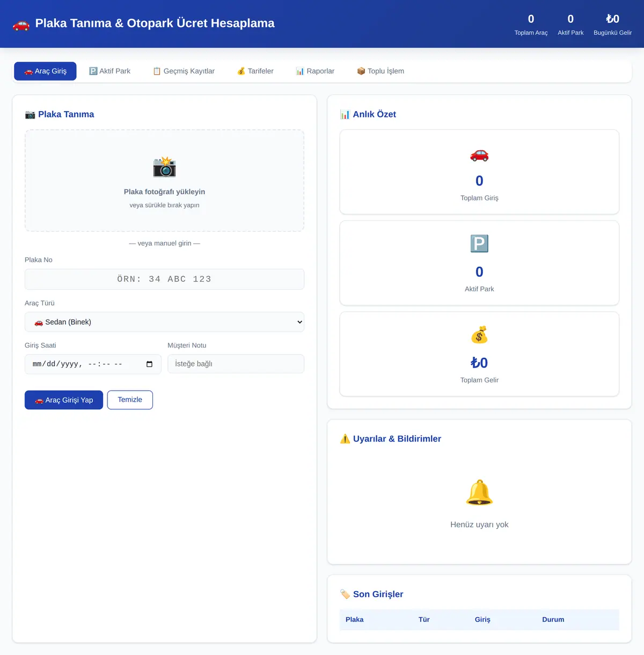Click the red car icon above Toplam Giriş
644x655 pixels.
point(479,155)
